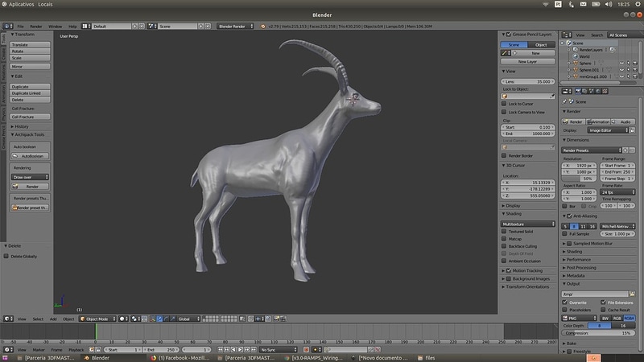Expand the Background Images panel
The width and height of the screenshot is (644, 362).
point(504,278)
